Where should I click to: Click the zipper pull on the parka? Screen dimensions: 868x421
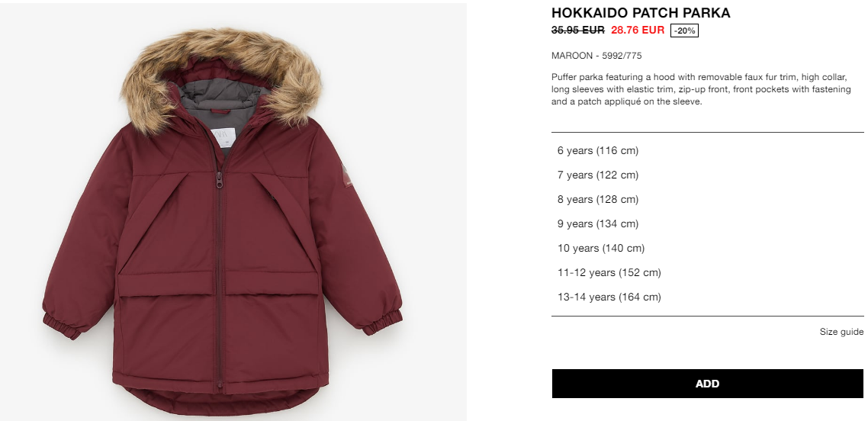pyautogui.click(x=219, y=180)
